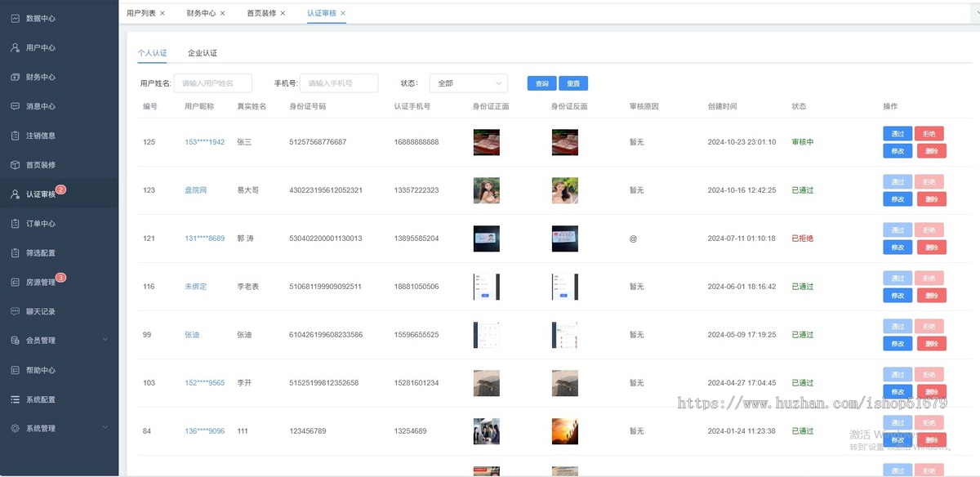Image resolution: width=980 pixels, height=477 pixels.
Task: Click the 筛选配置 icon
Action: [x=15, y=253]
